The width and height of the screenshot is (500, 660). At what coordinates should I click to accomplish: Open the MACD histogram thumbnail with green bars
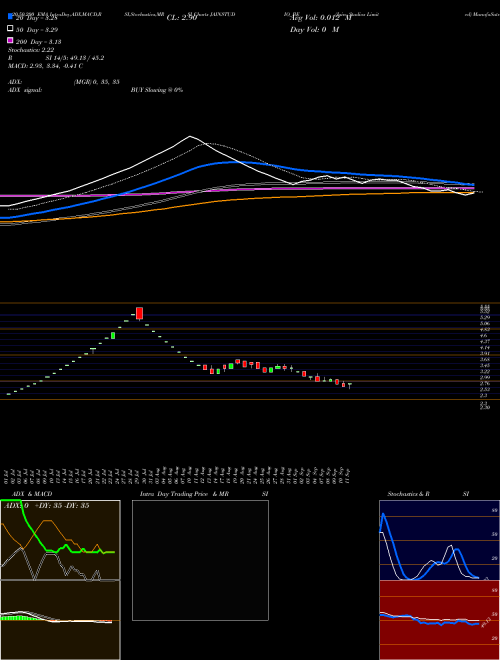tap(60, 620)
